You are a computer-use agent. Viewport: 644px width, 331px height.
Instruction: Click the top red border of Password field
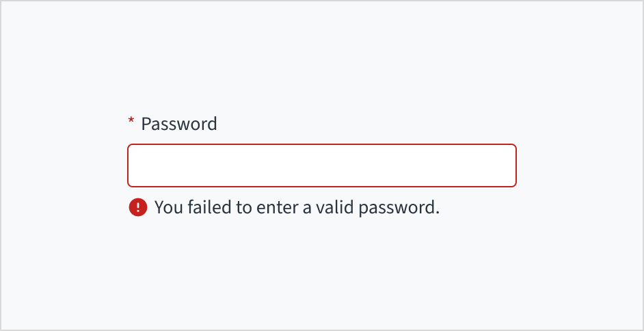pos(321,145)
